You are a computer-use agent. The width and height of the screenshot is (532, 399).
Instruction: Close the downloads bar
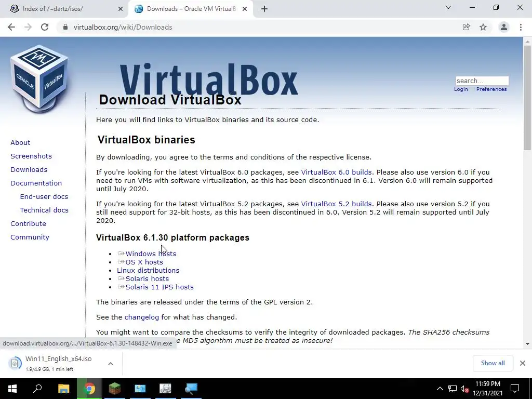(x=523, y=363)
